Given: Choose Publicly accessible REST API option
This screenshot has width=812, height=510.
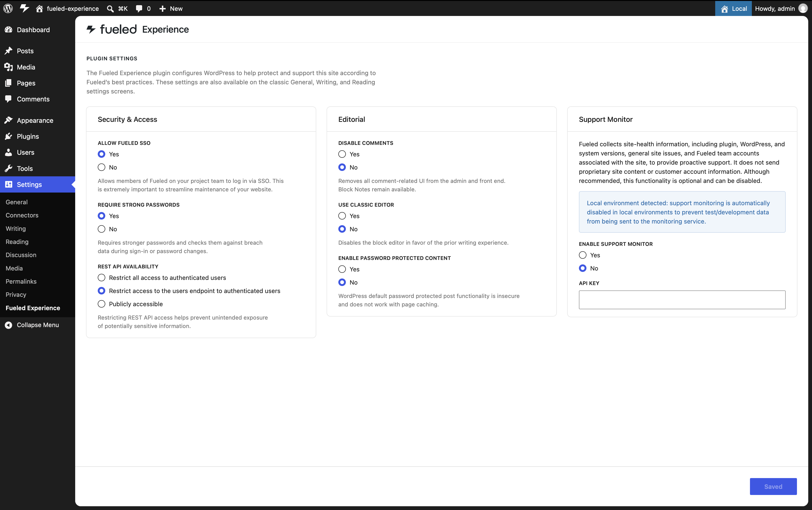Looking at the screenshot, I should (x=101, y=304).
